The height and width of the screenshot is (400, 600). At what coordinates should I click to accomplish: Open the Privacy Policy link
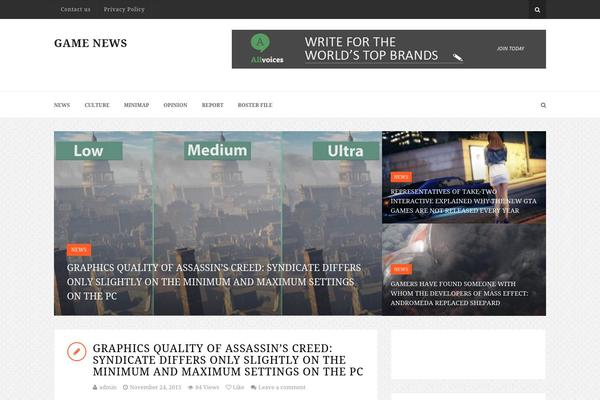coord(124,9)
